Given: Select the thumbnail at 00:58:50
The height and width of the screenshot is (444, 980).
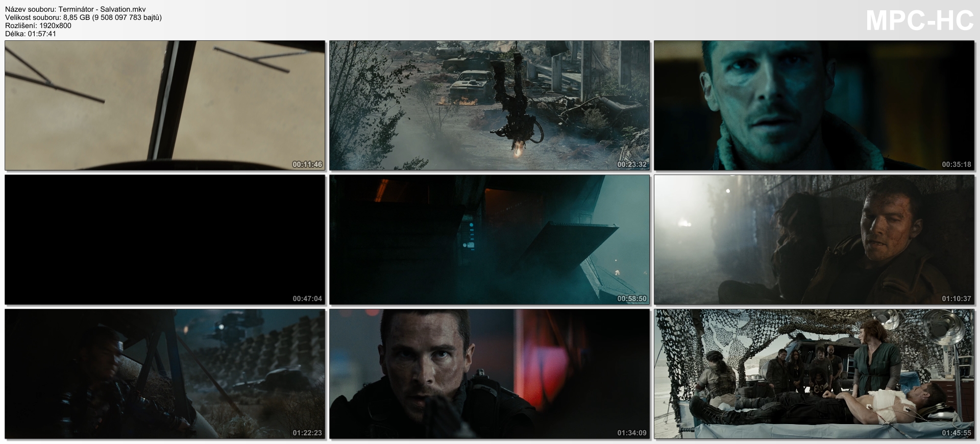Looking at the screenshot, I should point(489,240).
